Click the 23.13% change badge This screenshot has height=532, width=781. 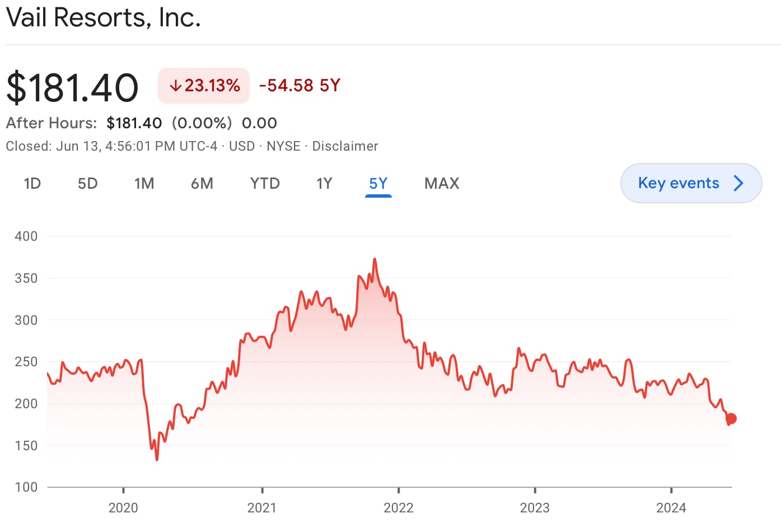[x=204, y=86]
